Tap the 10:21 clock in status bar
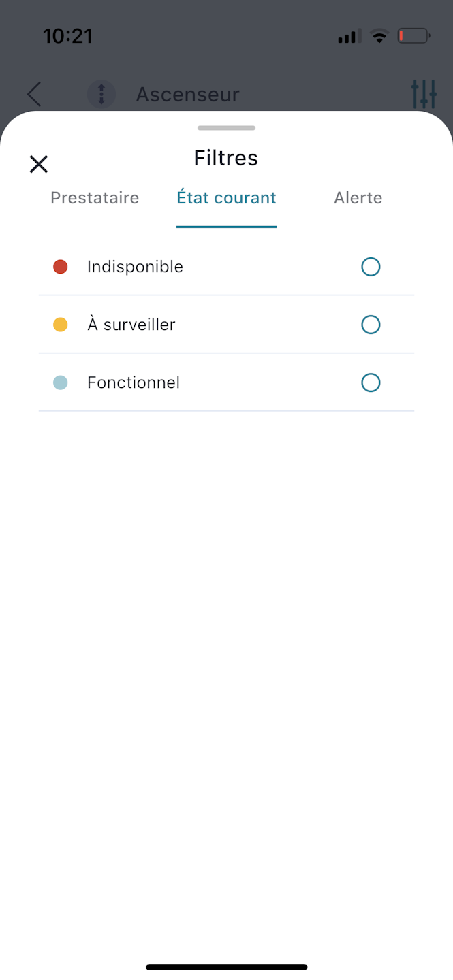 (x=67, y=36)
